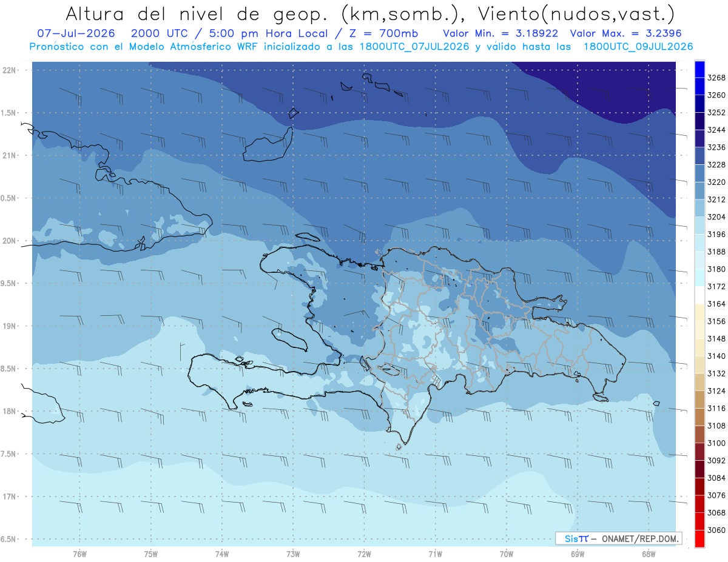Select the 'Z = 700mb' level label

coord(383,33)
